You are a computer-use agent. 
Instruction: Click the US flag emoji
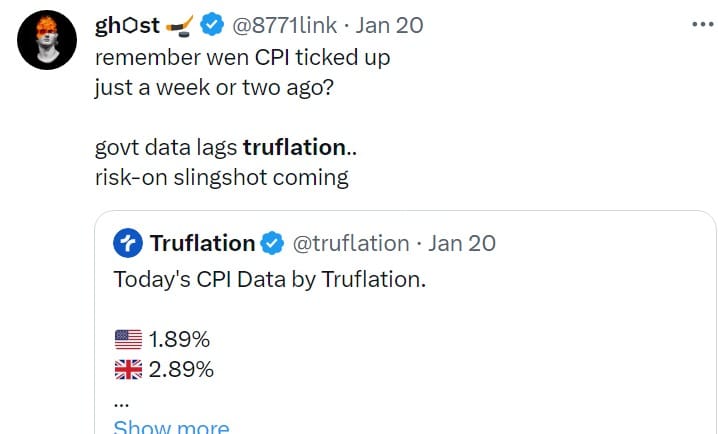[128, 339]
